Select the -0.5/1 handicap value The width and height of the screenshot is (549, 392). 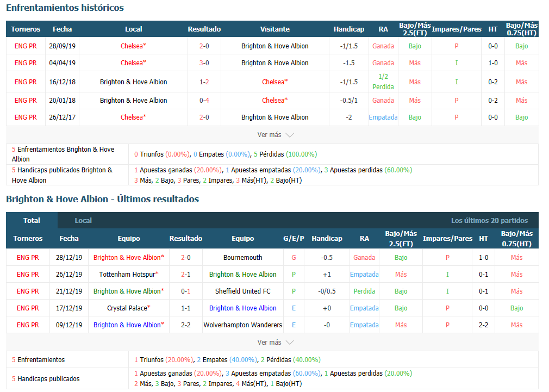click(349, 100)
